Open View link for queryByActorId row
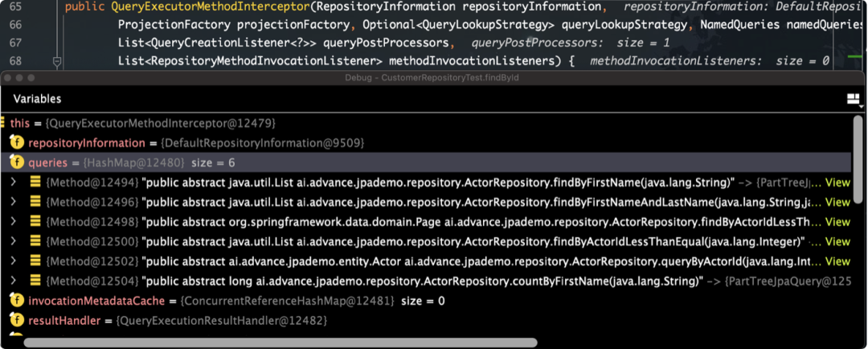This screenshot has width=868, height=349. 837,261
